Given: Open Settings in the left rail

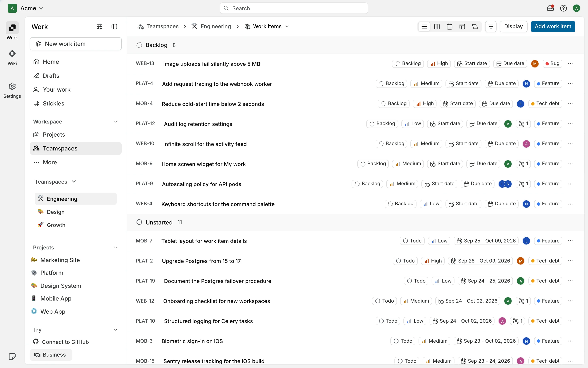Looking at the screenshot, I should point(12,90).
